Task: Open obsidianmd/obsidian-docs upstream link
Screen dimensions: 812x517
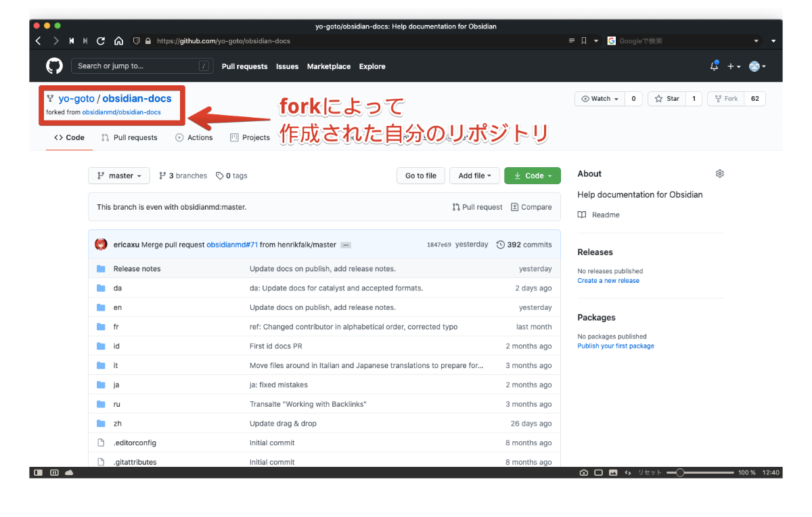Action: click(x=121, y=112)
